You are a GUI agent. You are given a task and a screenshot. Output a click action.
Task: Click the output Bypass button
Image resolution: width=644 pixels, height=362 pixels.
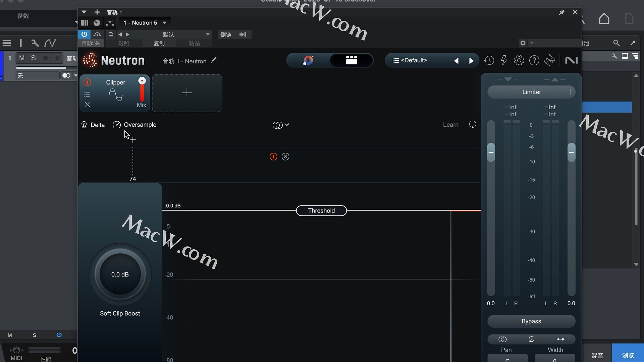531,321
